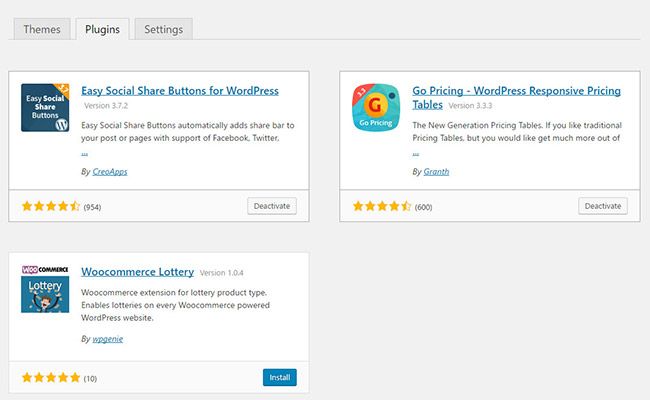The image size is (650, 400).
Task: Click the Easy Social Share Buttons plugin icon
Action: [x=45, y=108]
